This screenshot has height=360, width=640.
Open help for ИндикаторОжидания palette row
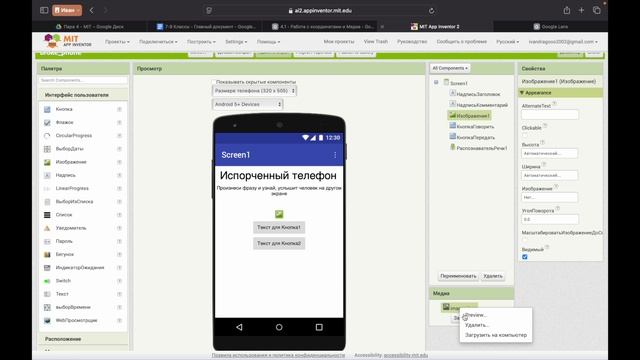119,268
